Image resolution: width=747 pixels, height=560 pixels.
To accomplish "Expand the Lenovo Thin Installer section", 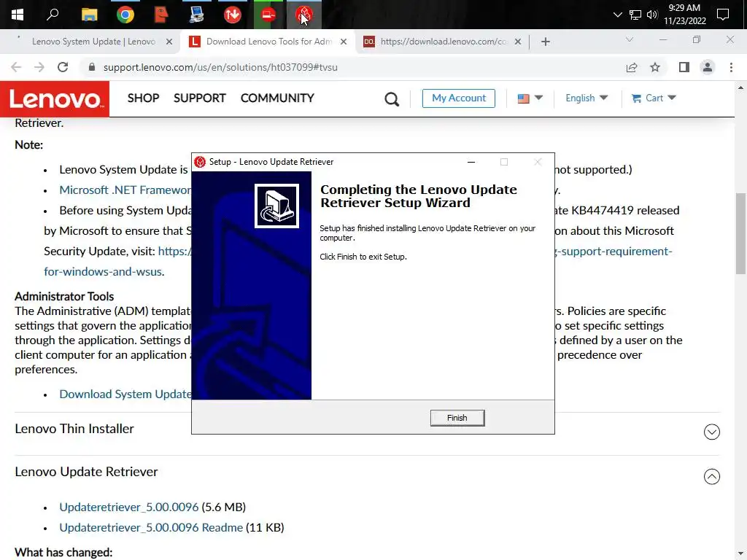I will pyautogui.click(x=712, y=432).
